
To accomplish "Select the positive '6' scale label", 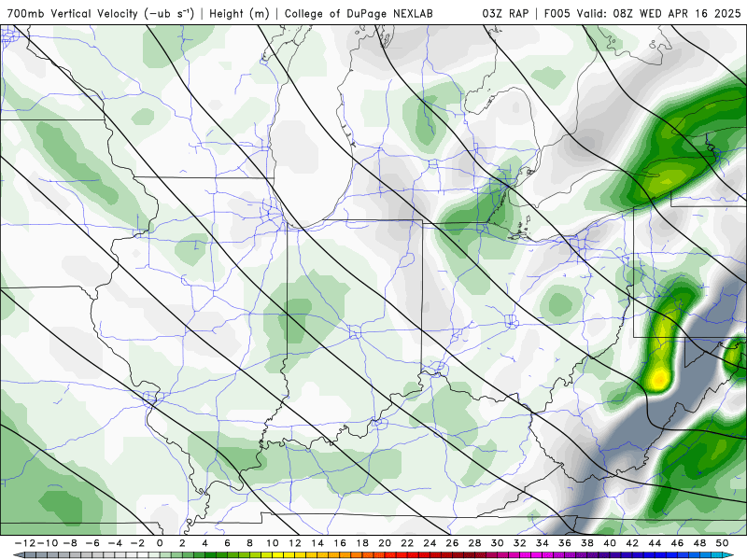I will [x=227, y=543].
